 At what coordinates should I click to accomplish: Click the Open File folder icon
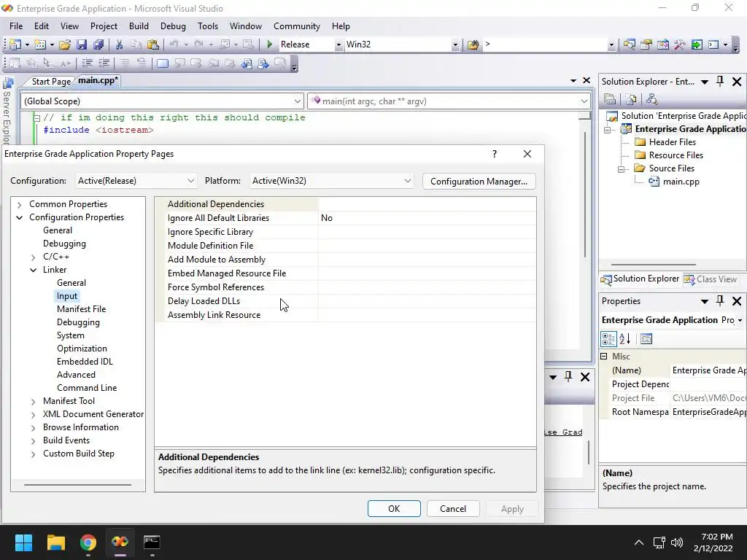65,44
